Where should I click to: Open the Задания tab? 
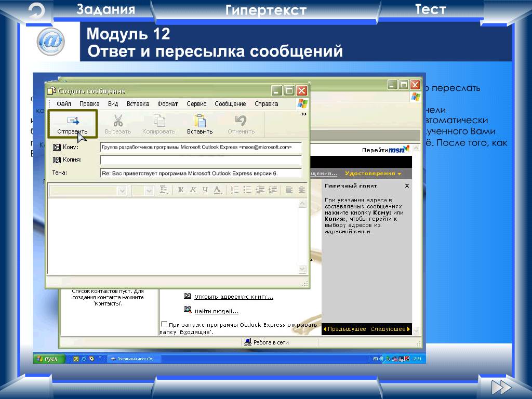tap(105, 9)
